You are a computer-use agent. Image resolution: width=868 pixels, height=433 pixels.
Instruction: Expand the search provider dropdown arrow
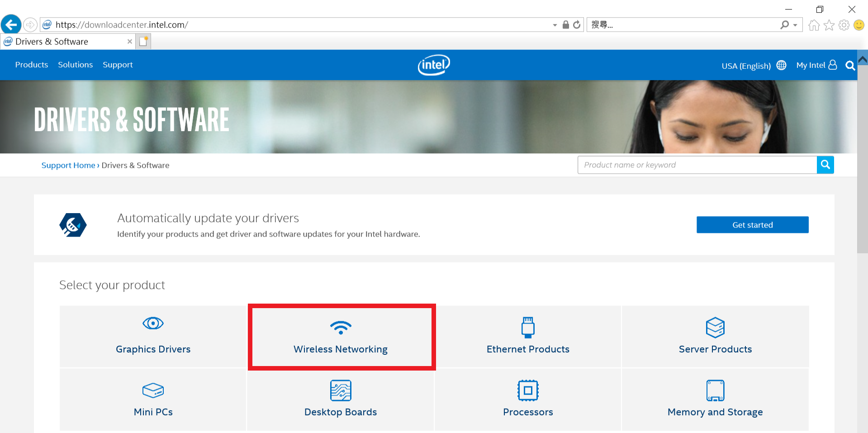point(795,25)
